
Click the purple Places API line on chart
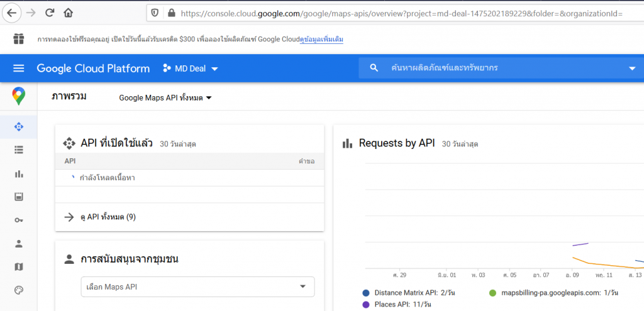580,244
